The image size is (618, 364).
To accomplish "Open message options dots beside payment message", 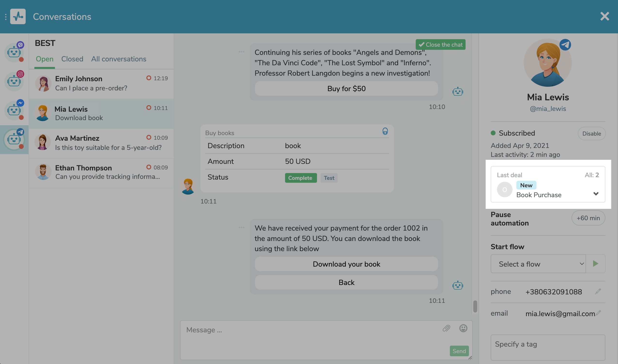I will click(241, 227).
